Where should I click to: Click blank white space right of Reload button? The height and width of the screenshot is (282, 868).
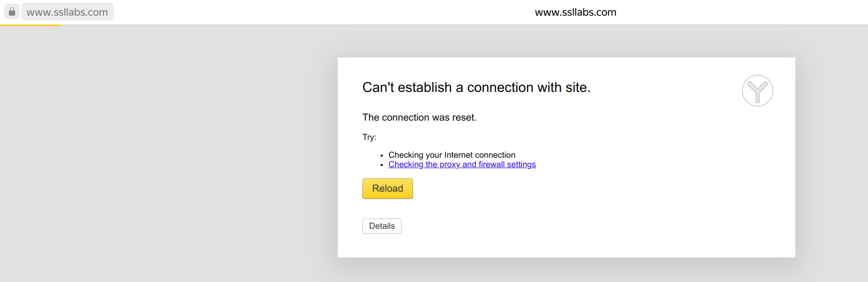pos(575,189)
